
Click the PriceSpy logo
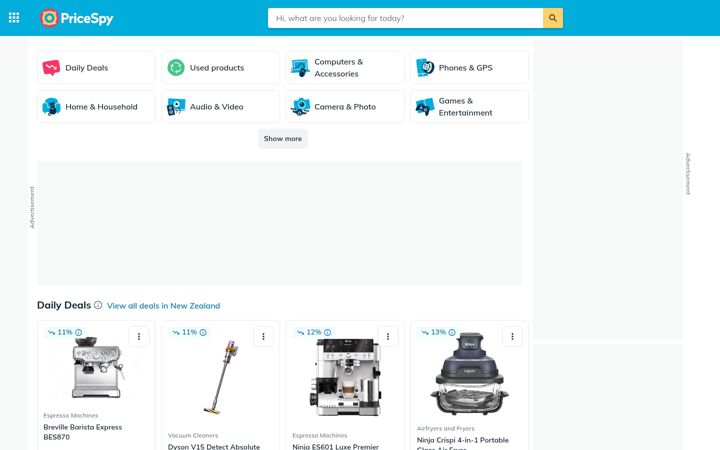pyautogui.click(x=77, y=18)
